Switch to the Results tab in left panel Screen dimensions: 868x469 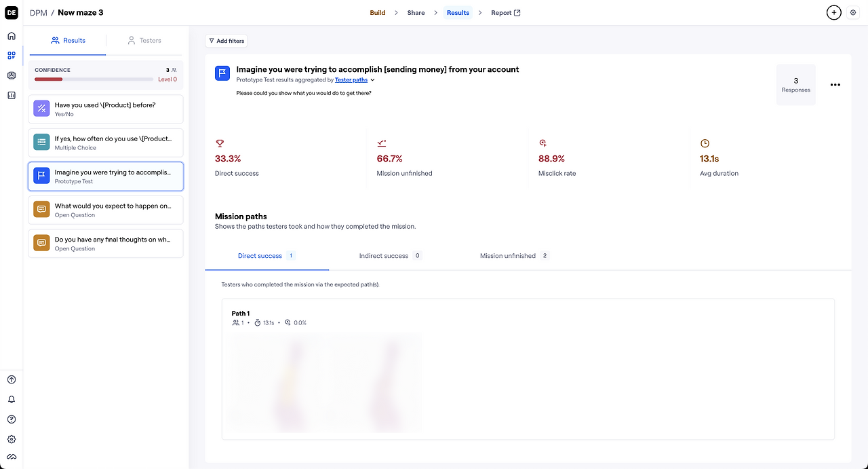(68, 41)
